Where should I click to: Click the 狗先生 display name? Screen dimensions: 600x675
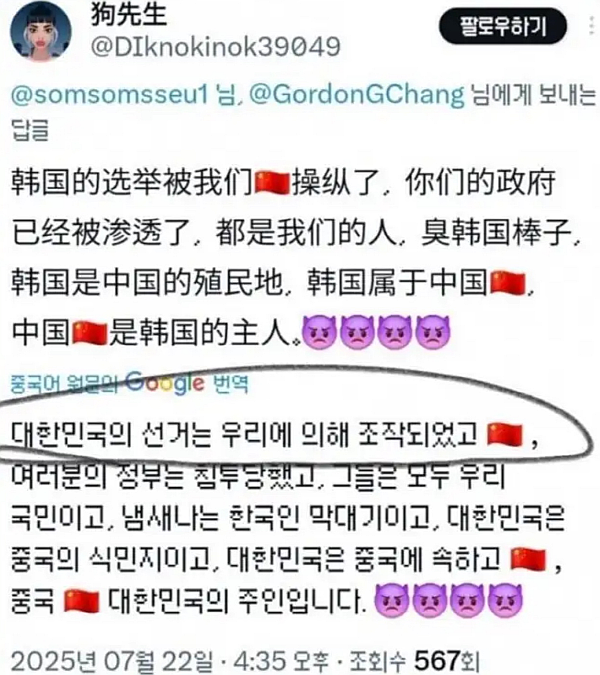[129, 13]
